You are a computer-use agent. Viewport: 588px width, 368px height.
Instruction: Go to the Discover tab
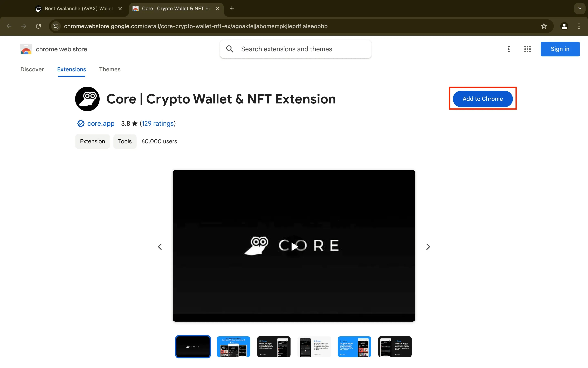pos(32,70)
